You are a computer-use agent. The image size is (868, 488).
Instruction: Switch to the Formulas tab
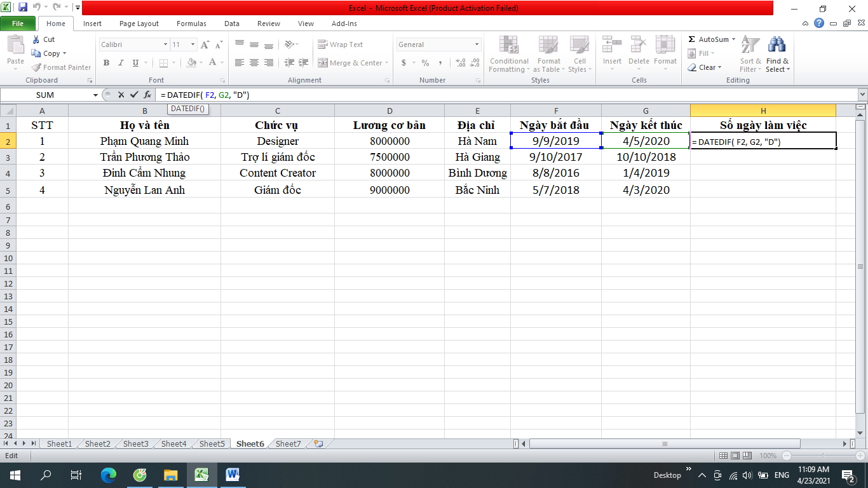point(191,24)
